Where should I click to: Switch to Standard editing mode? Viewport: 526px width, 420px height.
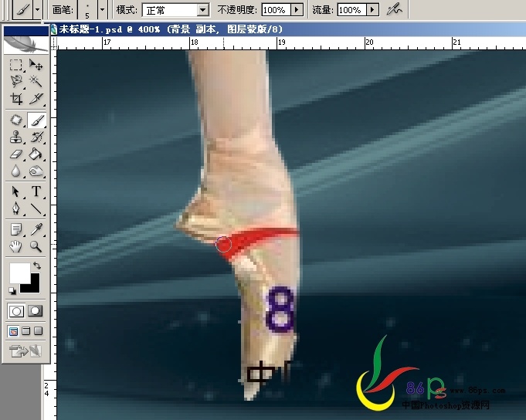(x=16, y=311)
